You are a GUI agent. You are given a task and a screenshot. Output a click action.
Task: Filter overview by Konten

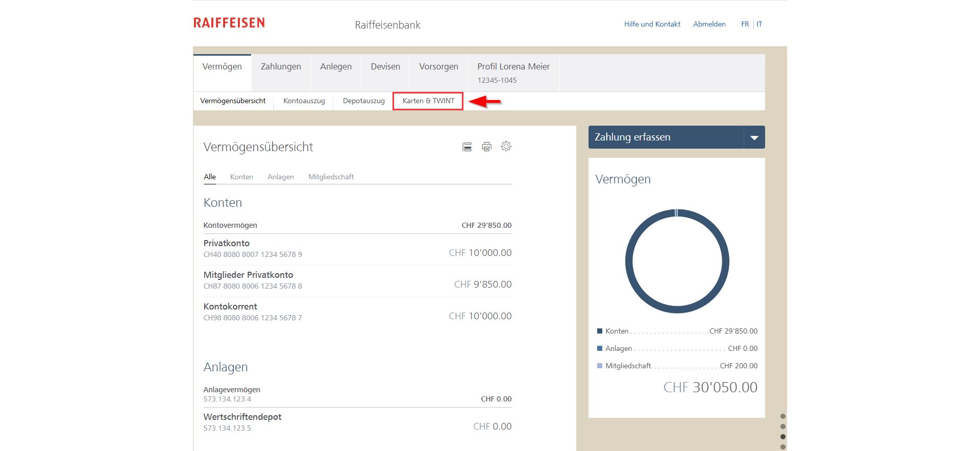pos(241,177)
